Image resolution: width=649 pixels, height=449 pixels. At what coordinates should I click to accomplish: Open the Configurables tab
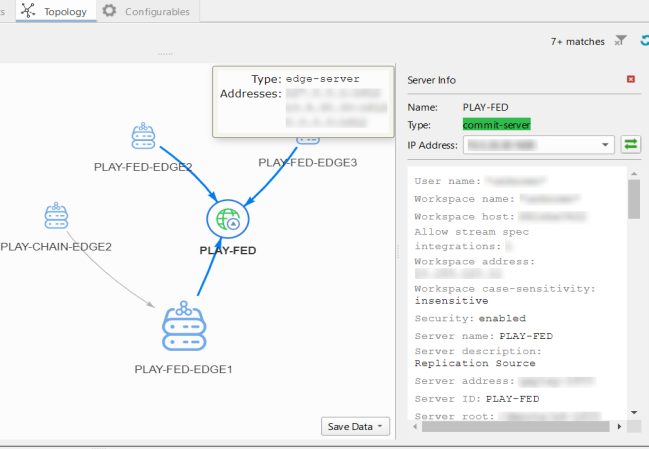[x=147, y=11]
